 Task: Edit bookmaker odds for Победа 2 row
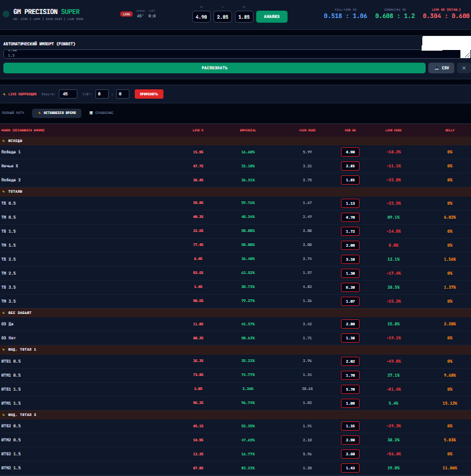point(350,180)
